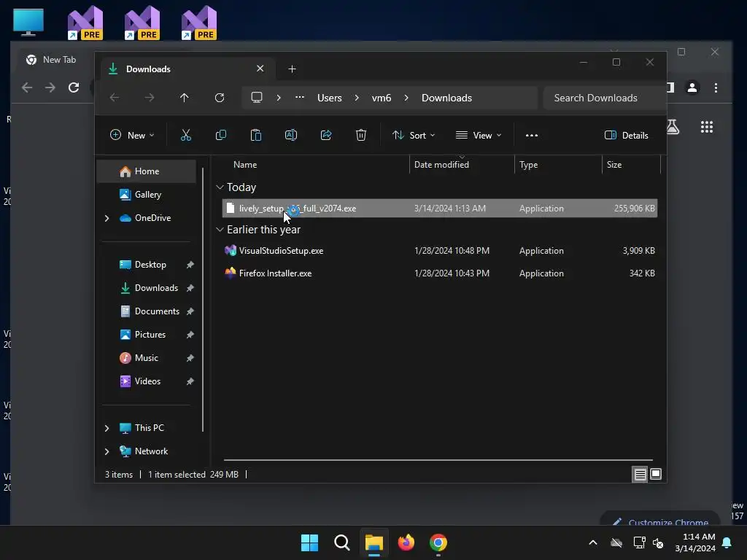Select Gallery in navigation pane
The image size is (747, 560).
point(146,195)
